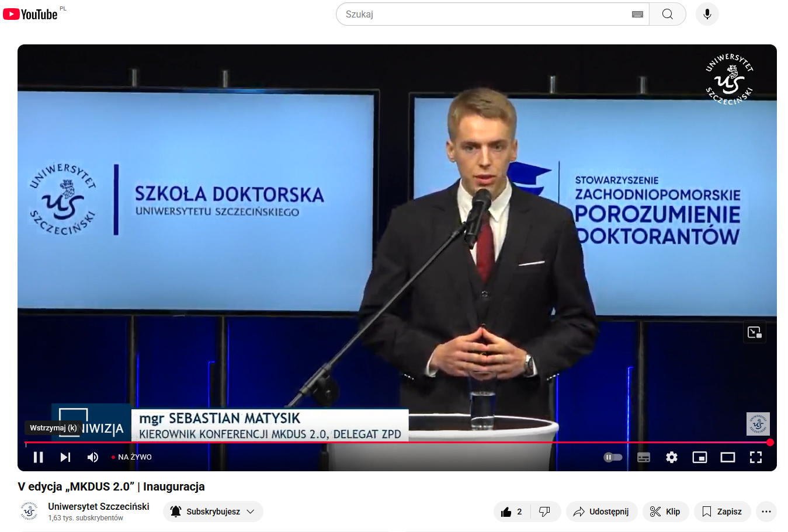Enter full screen mode
This screenshot has height=532, width=788.
756,457
